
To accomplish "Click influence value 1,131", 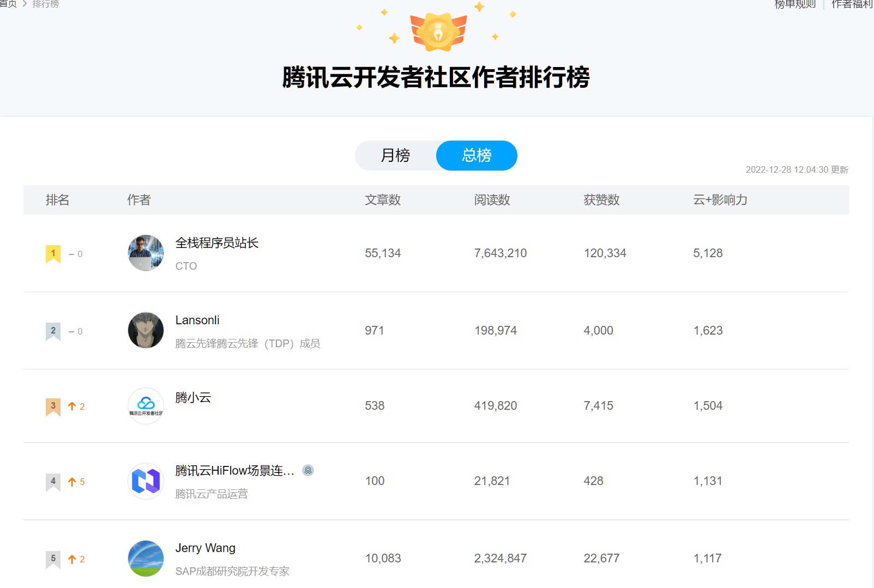I will pyautogui.click(x=708, y=481).
